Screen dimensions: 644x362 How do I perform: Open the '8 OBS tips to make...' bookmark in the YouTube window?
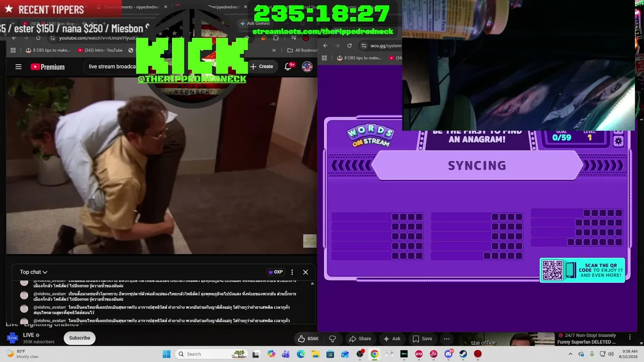(48, 50)
